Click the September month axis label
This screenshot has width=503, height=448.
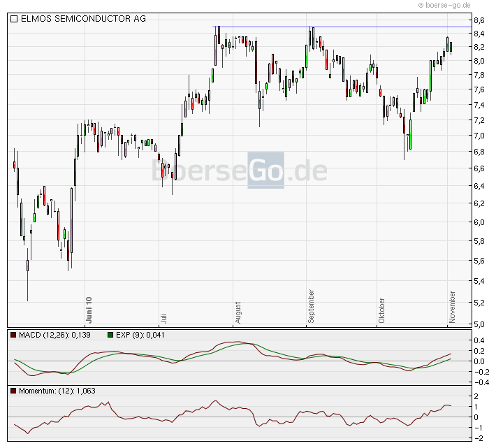tap(311, 307)
